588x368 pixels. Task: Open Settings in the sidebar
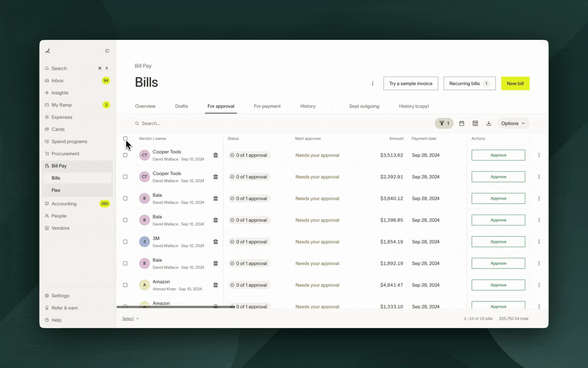click(77, 296)
